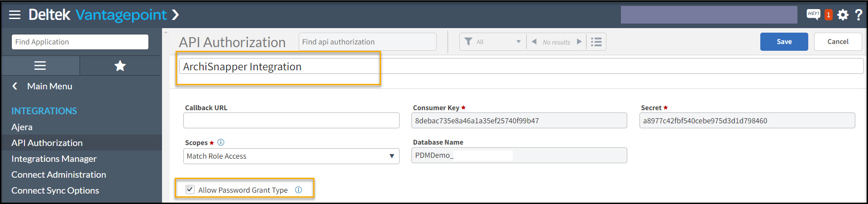
Task: Click the funnel filter icon
Action: pyautogui.click(x=468, y=42)
